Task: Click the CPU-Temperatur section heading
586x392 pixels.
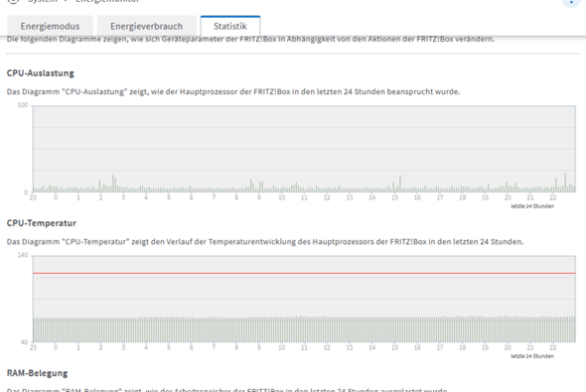Action: tap(42, 223)
